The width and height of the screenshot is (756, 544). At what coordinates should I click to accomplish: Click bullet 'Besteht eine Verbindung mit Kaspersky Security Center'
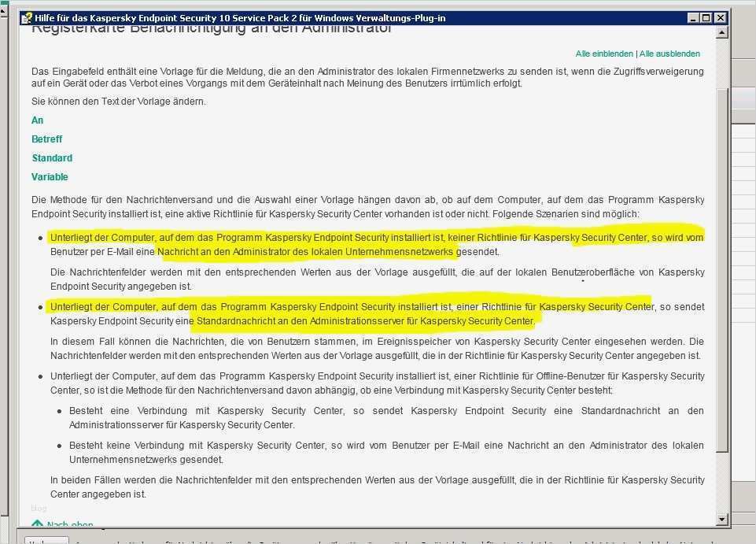coord(386,417)
